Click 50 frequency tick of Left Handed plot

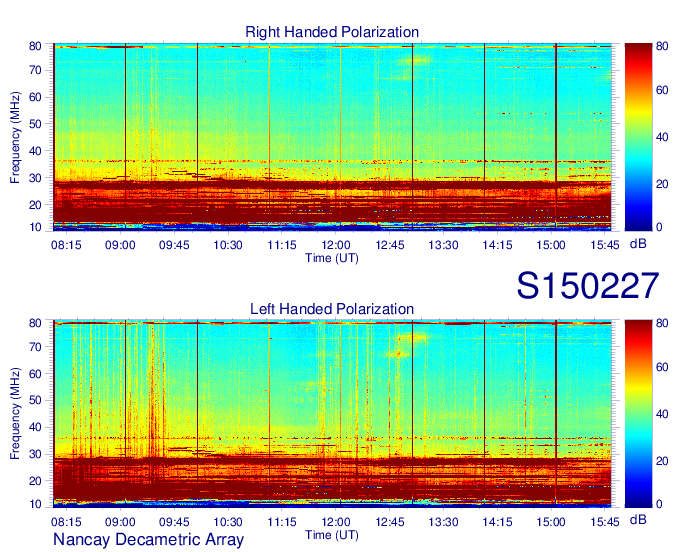35,401
